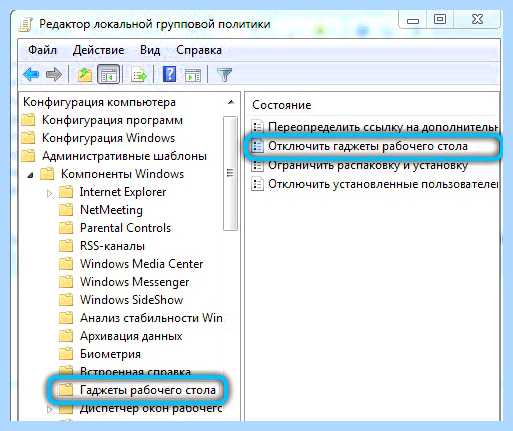
Task: Open the Файл menu
Action: pos(42,50)
